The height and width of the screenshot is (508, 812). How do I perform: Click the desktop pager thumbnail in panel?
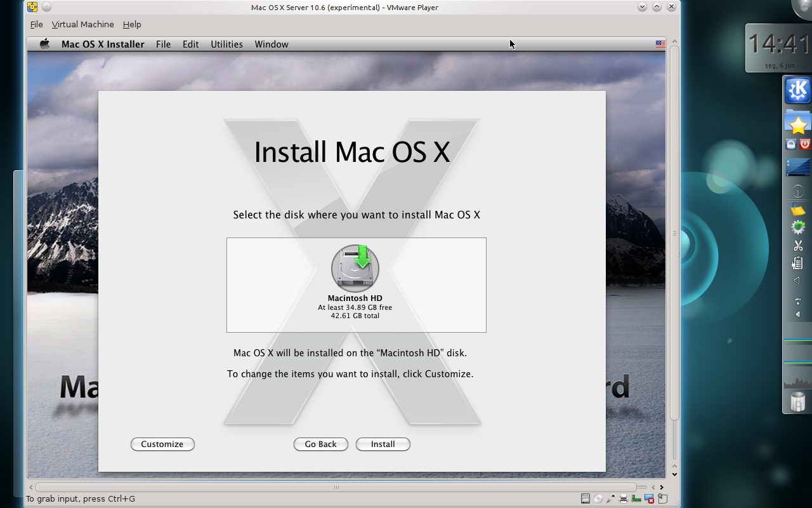click(798, 168)
